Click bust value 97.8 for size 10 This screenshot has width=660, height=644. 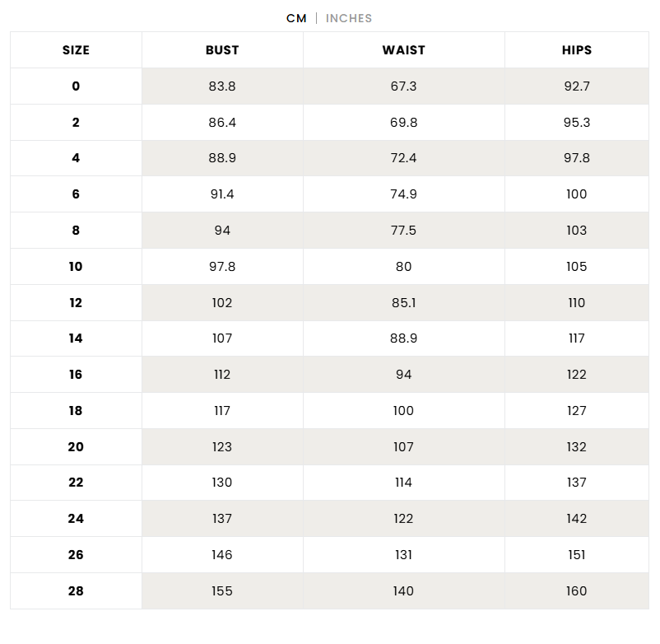pyautogui.click(x=222, y=267)
